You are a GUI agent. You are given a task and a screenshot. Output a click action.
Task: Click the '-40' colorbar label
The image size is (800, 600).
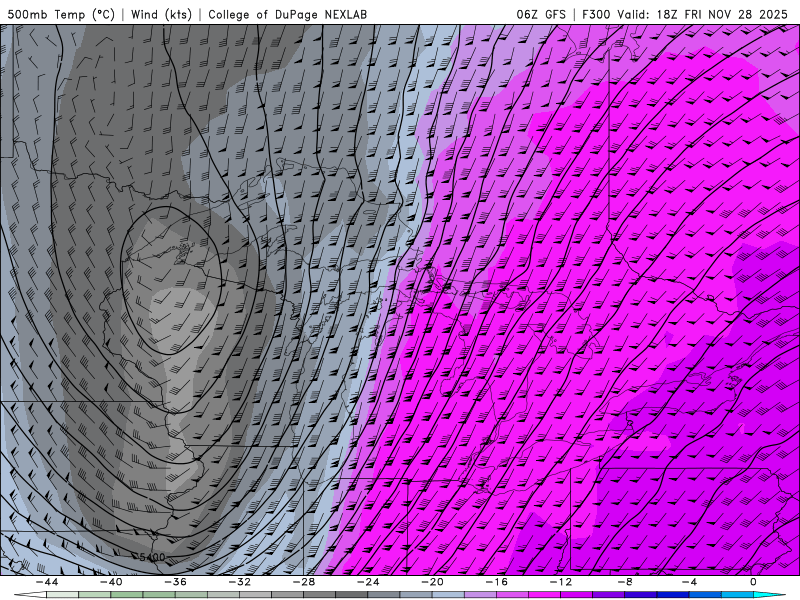(111, 582)
